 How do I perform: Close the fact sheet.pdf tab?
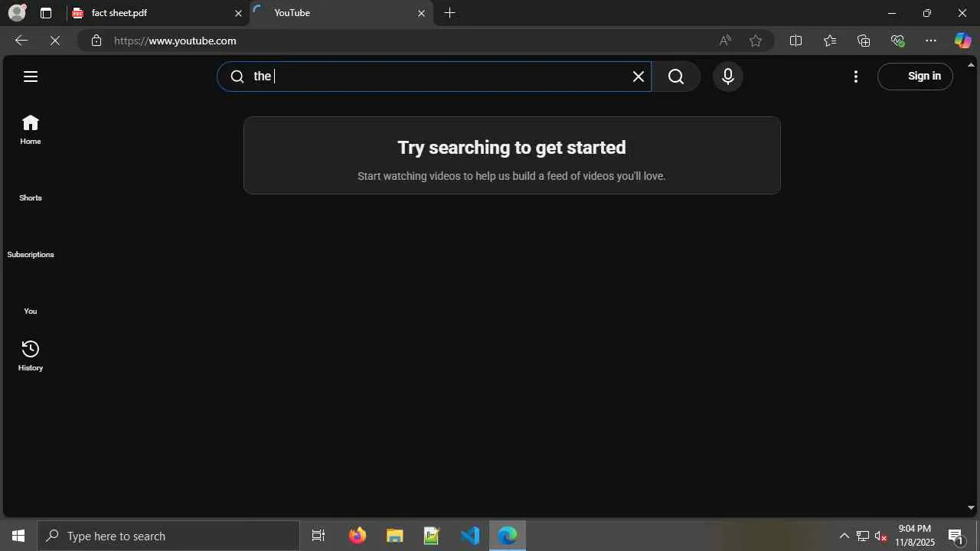click(x=238, y=13)
